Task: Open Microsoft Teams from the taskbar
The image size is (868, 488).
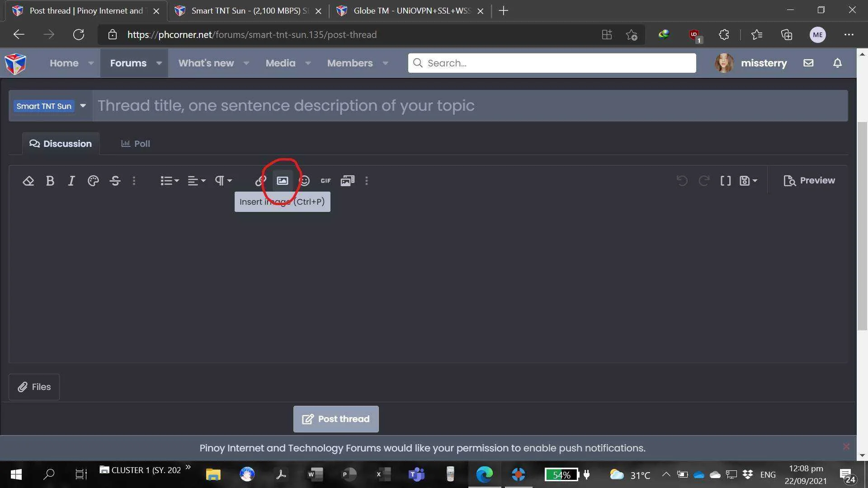Action: [x=416, y=474]
